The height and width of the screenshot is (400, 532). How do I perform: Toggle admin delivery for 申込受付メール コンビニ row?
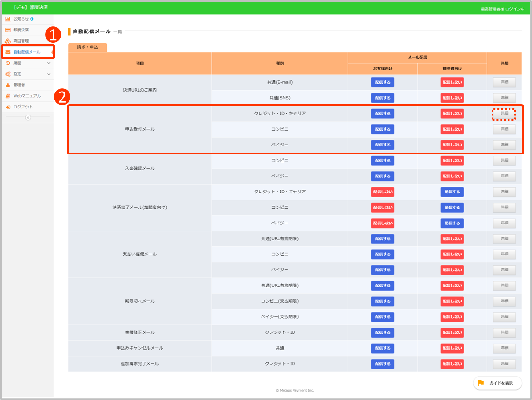(452, 129)
